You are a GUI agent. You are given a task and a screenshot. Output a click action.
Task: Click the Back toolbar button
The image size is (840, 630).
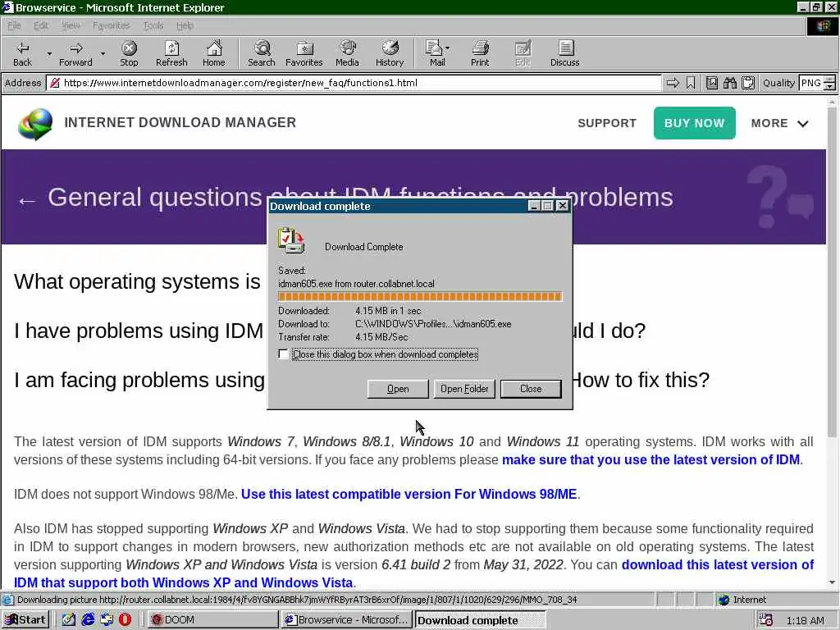pyautogui.click(x=22, y=53)
